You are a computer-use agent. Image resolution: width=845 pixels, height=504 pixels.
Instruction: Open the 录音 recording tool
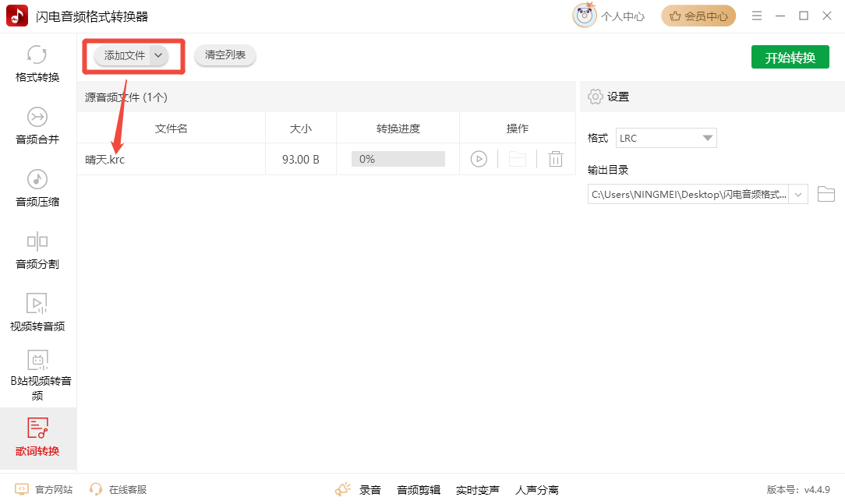(359, 490)
